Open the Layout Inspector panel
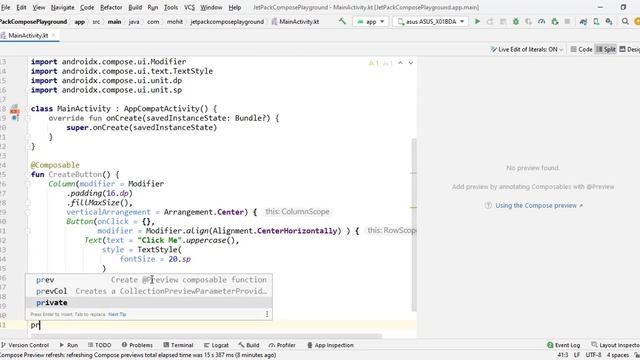640x360 pixels. point(615,345)
